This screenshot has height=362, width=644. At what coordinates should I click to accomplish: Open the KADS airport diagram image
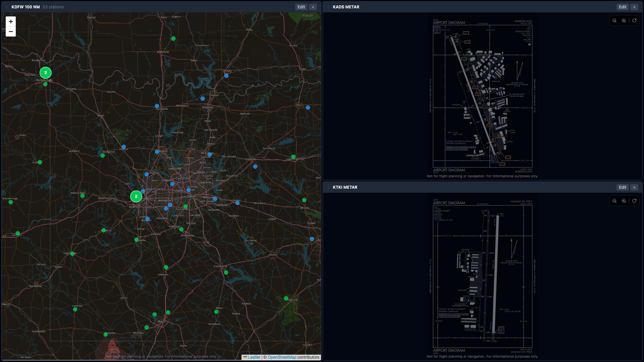coord(482,96)
